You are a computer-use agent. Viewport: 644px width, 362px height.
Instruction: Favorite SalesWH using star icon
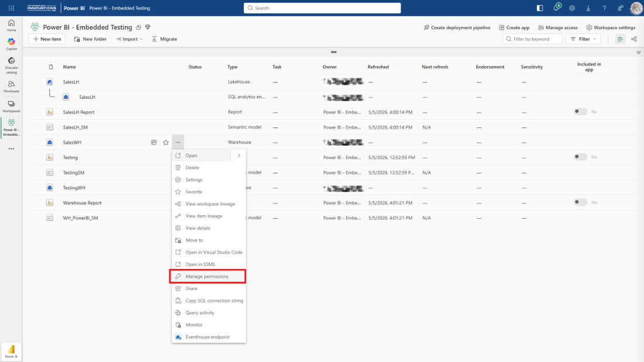point(166,143)
